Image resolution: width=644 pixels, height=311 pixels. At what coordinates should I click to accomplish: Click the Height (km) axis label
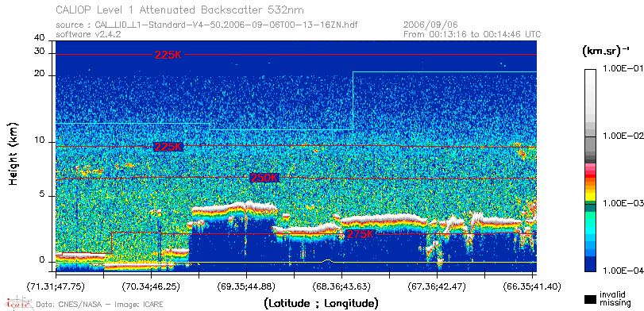click(13, 153)
